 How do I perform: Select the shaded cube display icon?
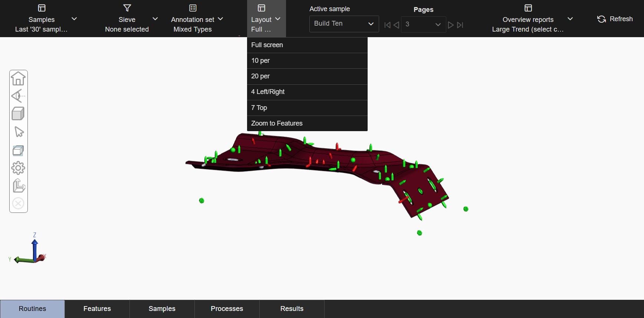coord(18,114)
